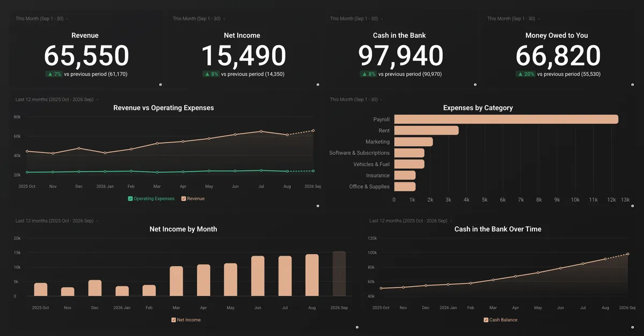Click the Dec data point on the Revenue line
The width and height of the screenshot is (644, 336).
click(x=79, y=148)
